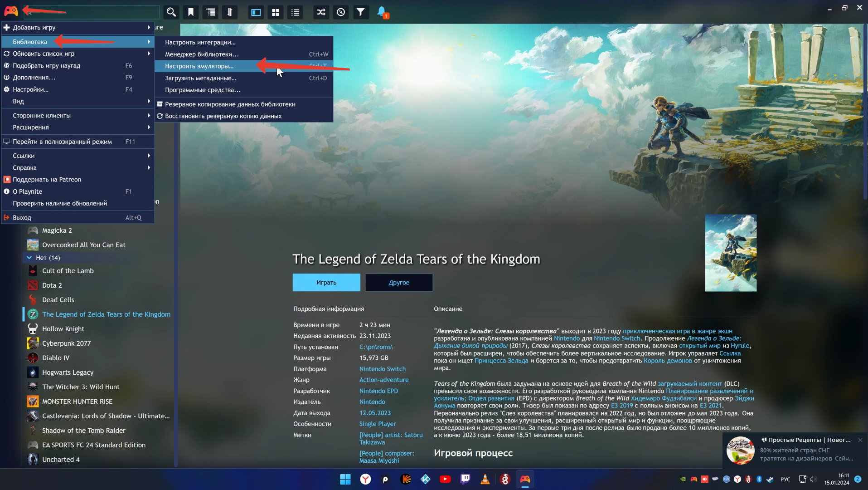Click Zelda cover art thumbnail

point(731,253)
